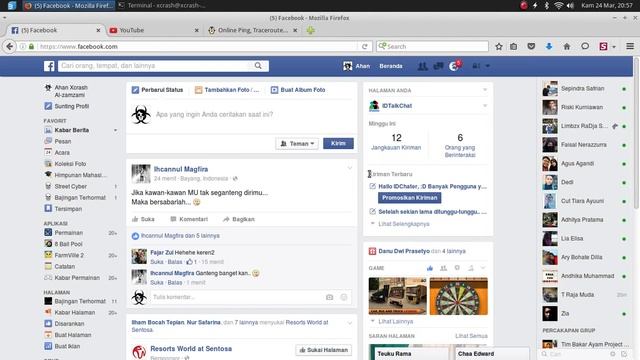Open account dropdown arrow in blue header
Screen dimensions: 640x360
click(x=487, y=66)
